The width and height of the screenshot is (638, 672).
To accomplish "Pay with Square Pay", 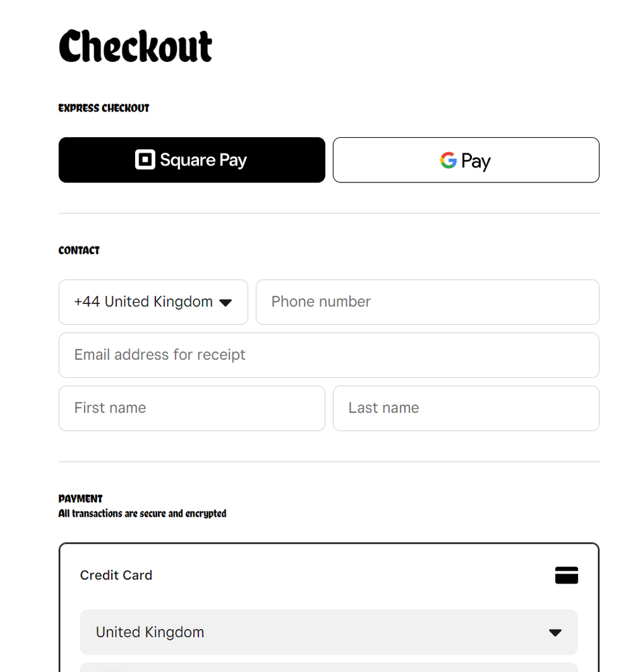I will tap(192, 160).
